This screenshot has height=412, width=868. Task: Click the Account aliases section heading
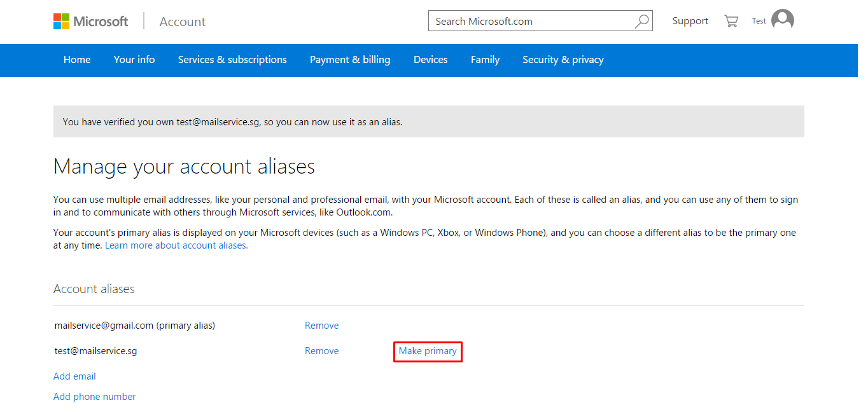(x=94, y=289)
